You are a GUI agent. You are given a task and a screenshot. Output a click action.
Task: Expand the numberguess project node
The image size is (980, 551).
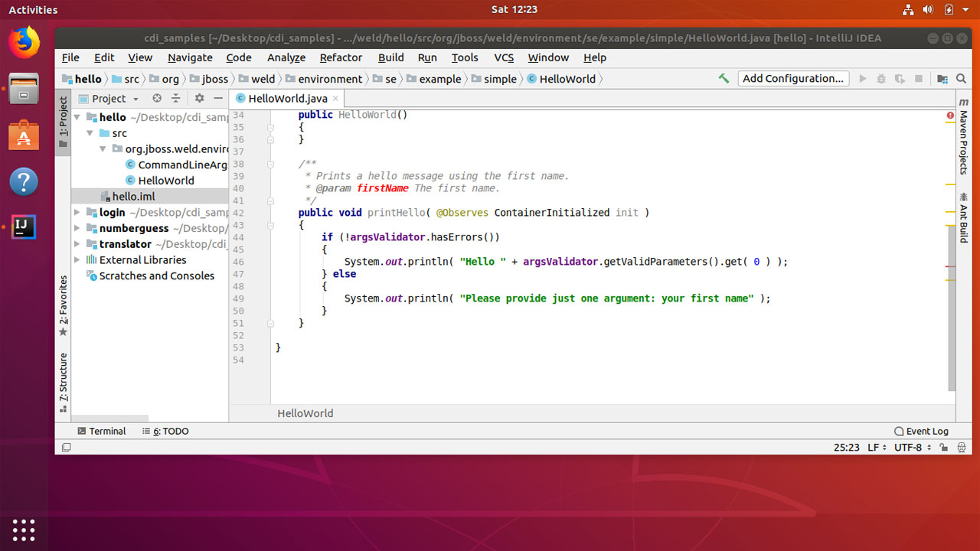pos(76,228)
